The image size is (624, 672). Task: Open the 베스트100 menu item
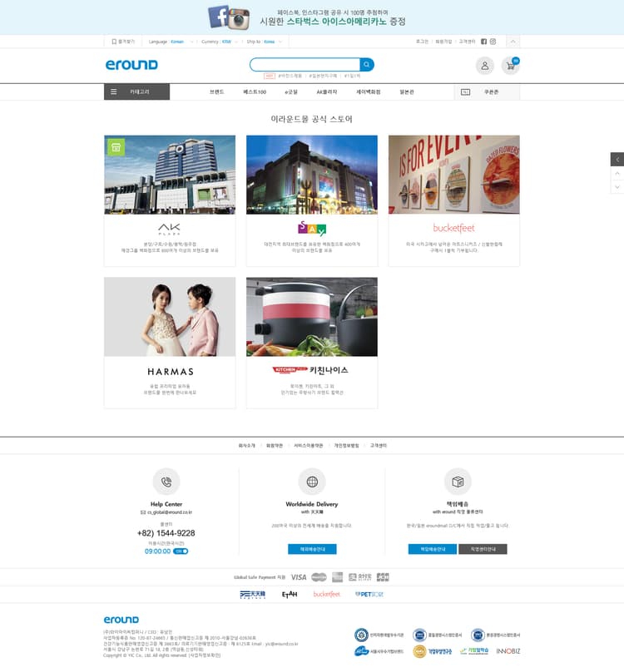[x=255, y=91]
